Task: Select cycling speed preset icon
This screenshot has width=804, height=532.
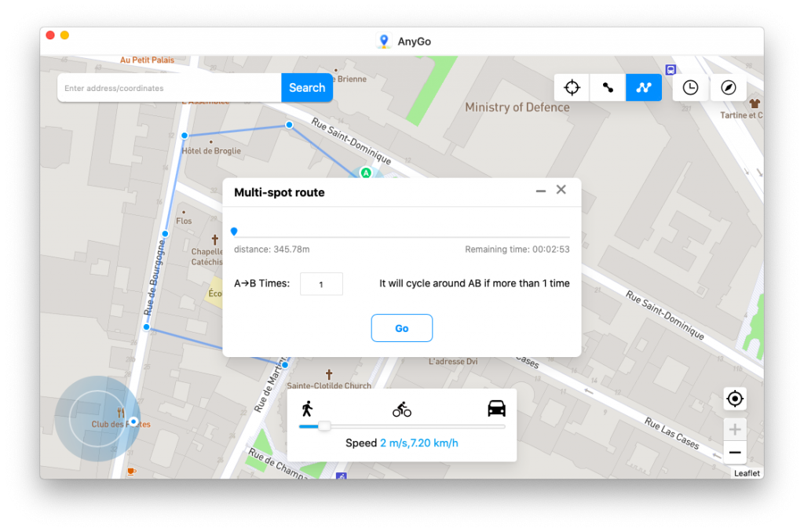Action: point(402,408)
